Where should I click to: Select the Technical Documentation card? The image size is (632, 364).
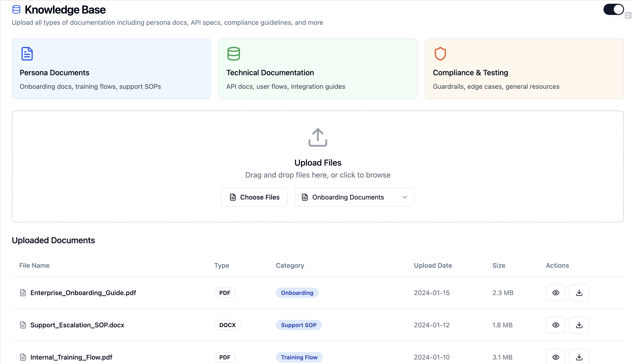tap(318, 69)
